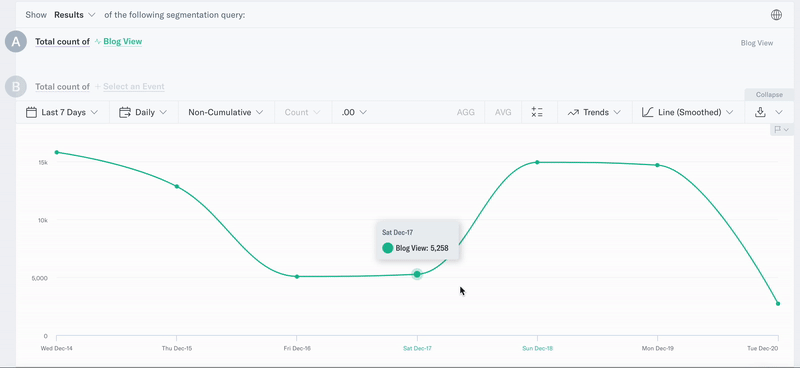Click the Mon Dec-19 axis label
The height and width of the screenshot is (368, 800).
point(658,349)
